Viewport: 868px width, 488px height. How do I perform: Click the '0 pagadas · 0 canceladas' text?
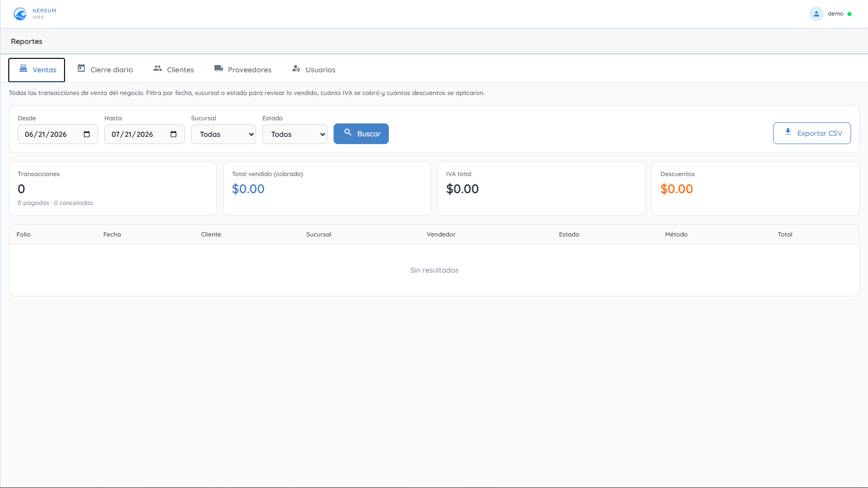pyautogui.click(x=55, y=203)
